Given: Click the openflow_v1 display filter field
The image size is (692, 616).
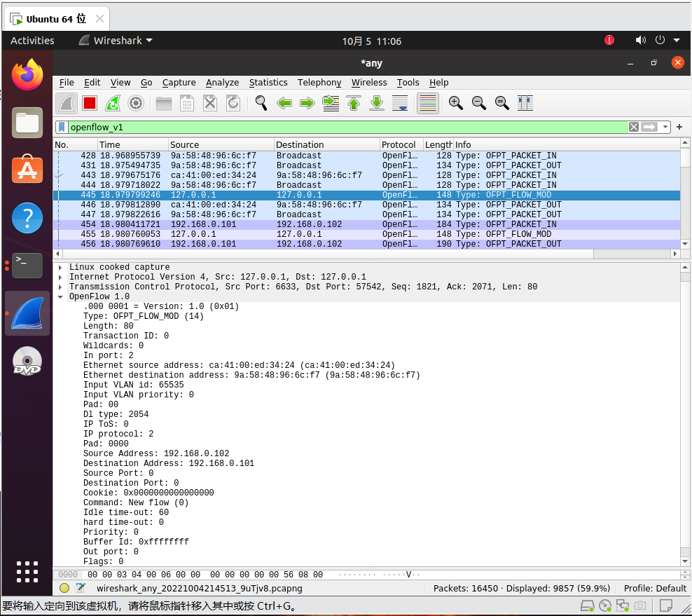Looking at the screenshot, I should point(348,127).
